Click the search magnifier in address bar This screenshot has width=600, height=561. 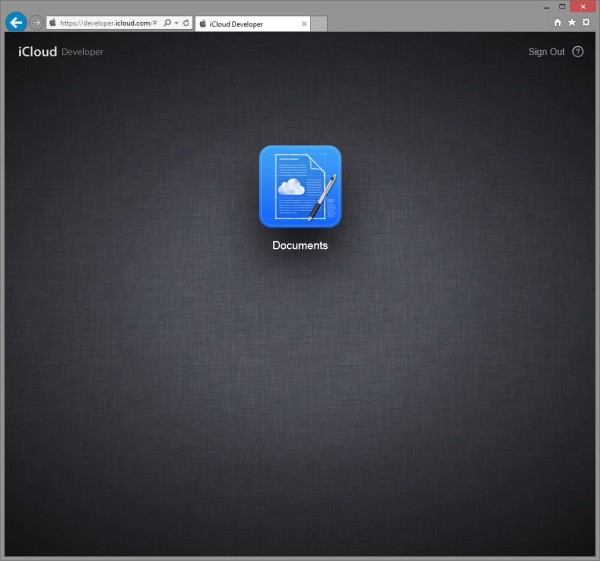pyautogui.click(x=167, y=23)
